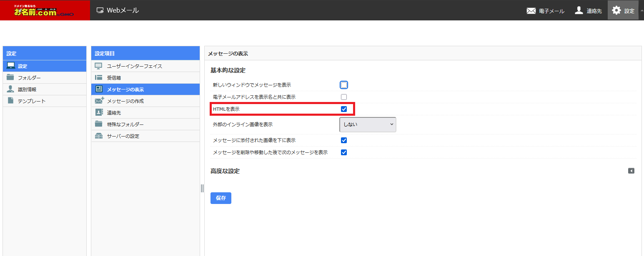
Task: Click the 識別情報 person icon
Action: [10, 89]
